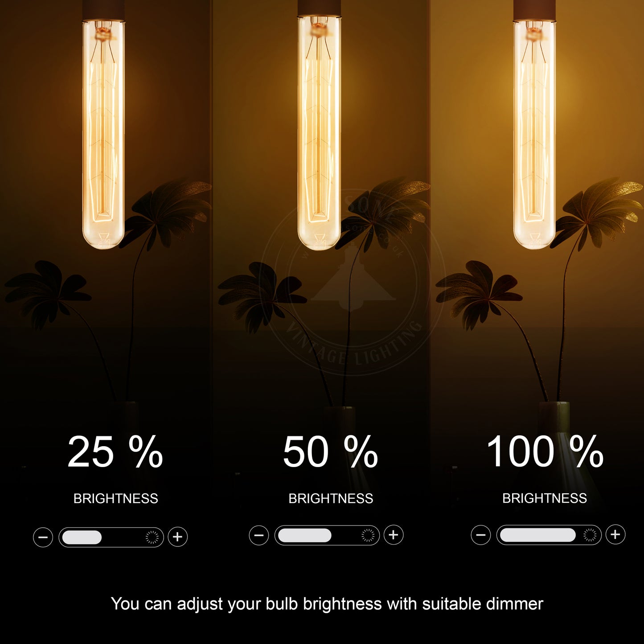The image size is (644, 644).
Task: Select the "100 %" text
Action: tap(545, 452)
